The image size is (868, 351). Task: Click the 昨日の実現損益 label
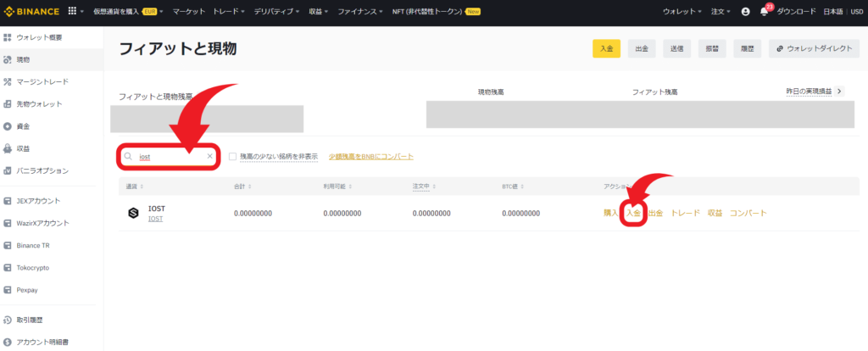(x=809, y=92)
